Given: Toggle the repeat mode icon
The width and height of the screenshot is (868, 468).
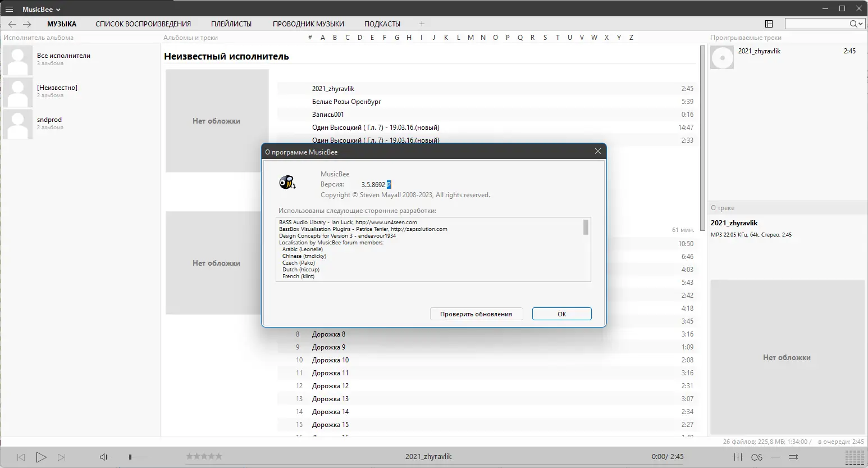Looking at the screenshot, I should [775, 457].
